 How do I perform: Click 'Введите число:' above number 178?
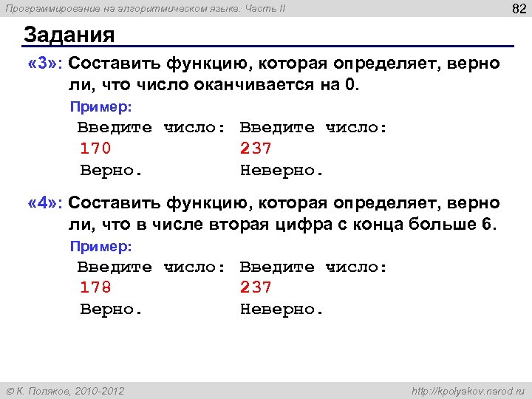(x=151, y=267)
